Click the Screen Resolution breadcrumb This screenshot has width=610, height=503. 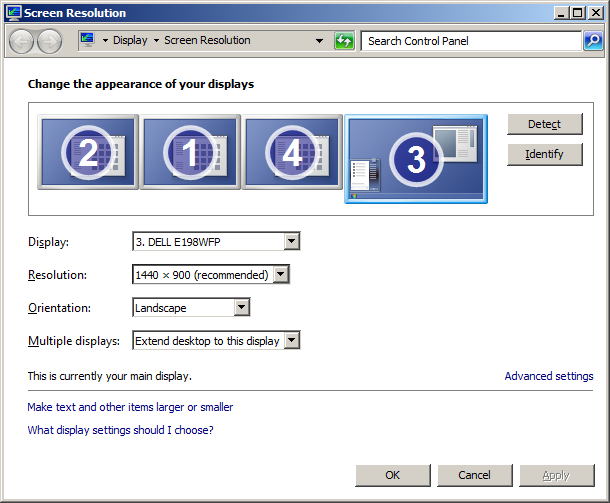tap(207, 40)
